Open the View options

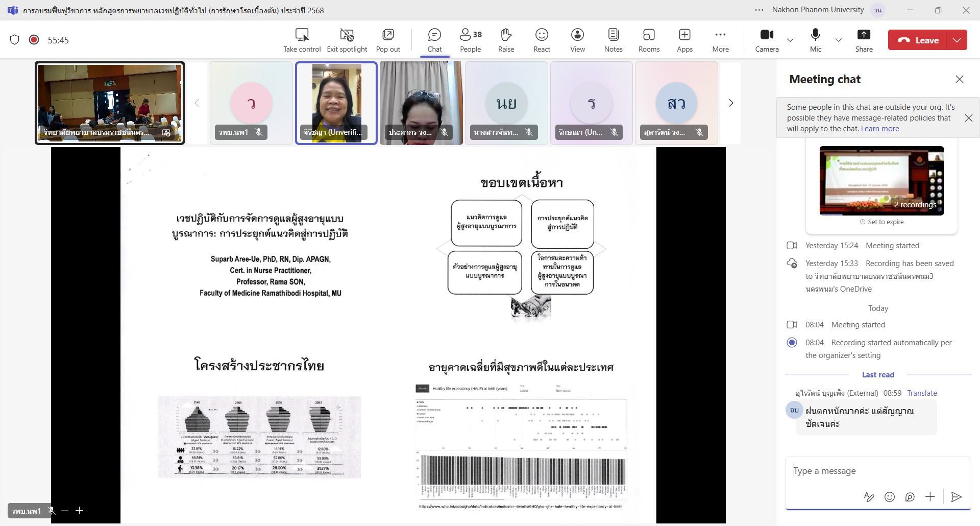click(577, 40)
